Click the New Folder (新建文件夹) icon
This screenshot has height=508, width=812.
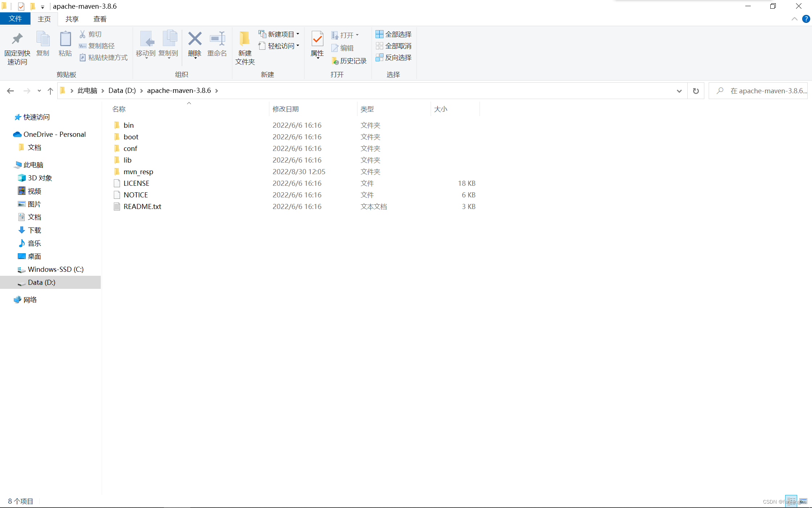pos(245,38)
